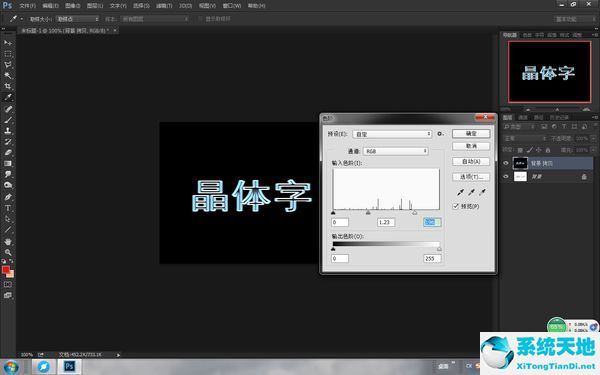The height and width of the screenshot is (375, 600).
Task: Select the Gradient tool
Action: (8, 163)
